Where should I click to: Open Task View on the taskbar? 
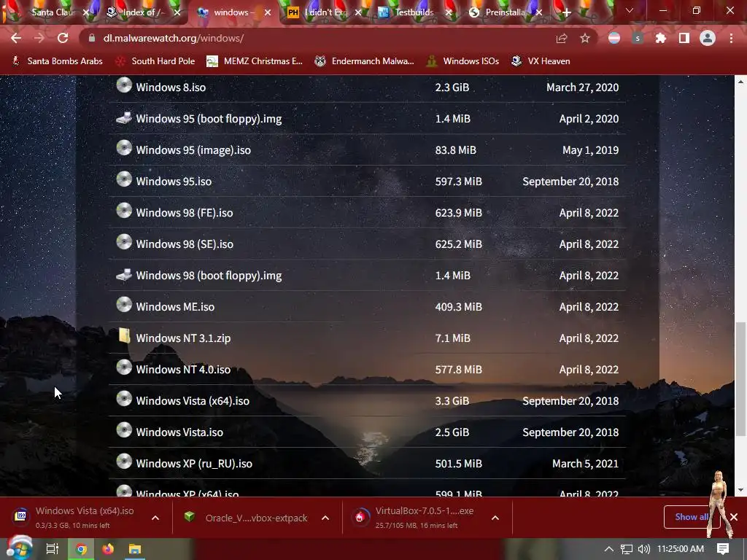tap(52, 549)
